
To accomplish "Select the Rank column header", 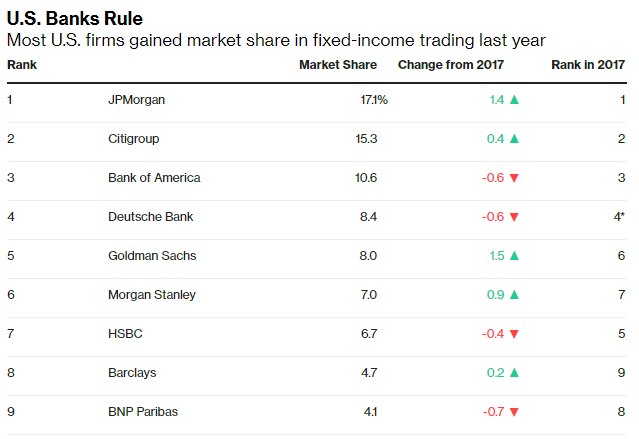I will pos(22,65).
